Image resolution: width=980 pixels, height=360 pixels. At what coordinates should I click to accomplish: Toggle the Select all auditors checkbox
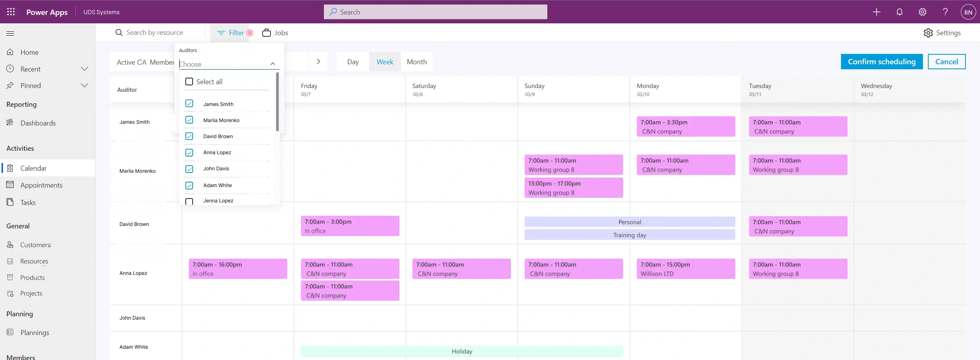click(x=190, y=81)
